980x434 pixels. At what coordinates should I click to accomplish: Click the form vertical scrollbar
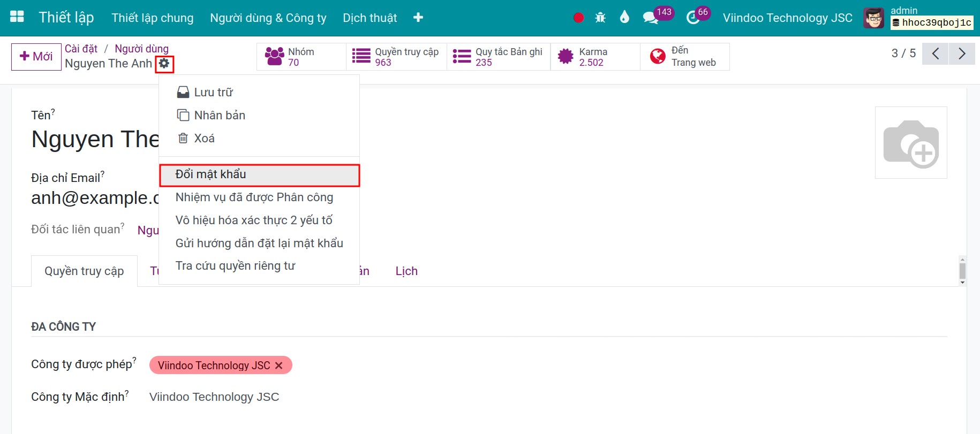click(962, 271)
